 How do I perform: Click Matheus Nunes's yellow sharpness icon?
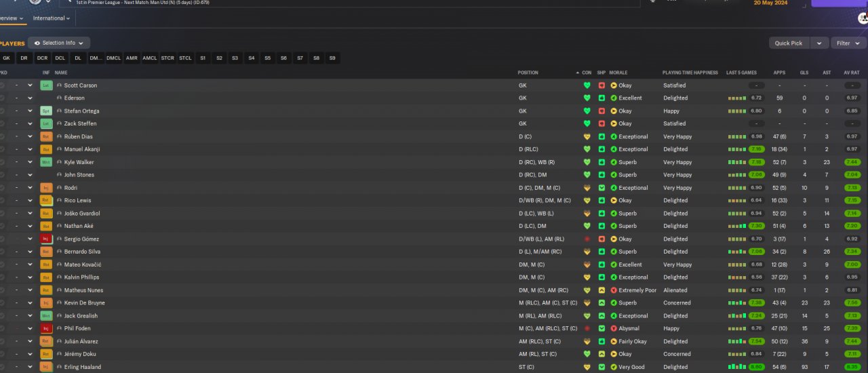coord(601,290)
